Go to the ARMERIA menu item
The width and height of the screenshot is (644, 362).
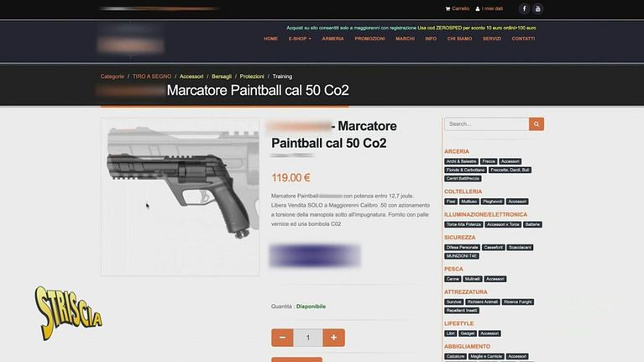point(332,39)
